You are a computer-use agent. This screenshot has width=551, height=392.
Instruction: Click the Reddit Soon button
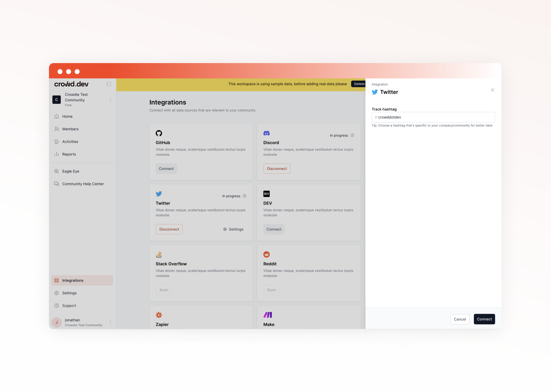272,290
